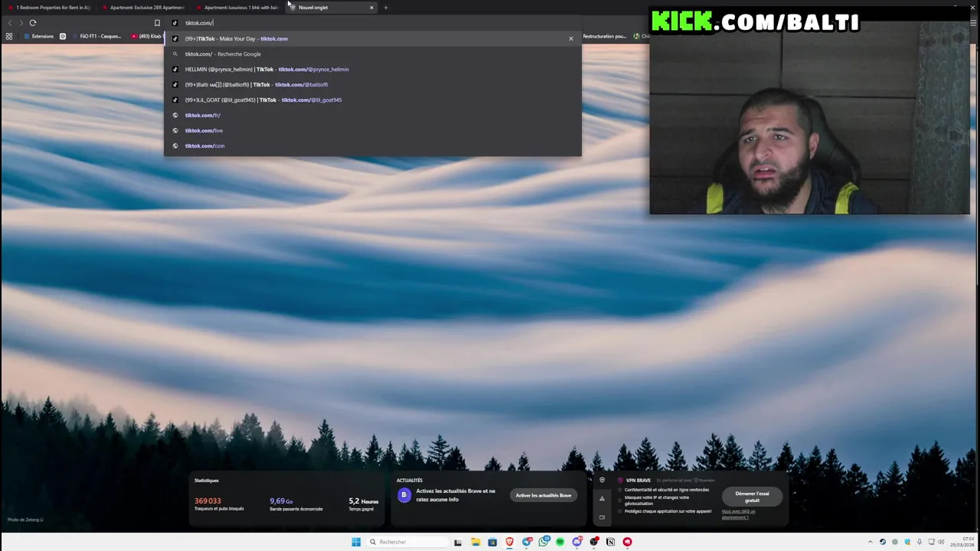Open OBS Studio from the taskbar
Image resolution: width=980 pixels, height=551 pixels.
(x=594, y=542)
